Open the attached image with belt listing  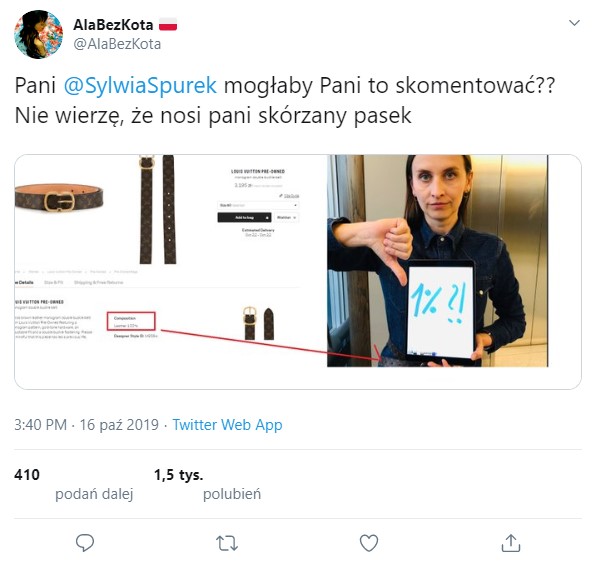pyautogui.click(x=171, y=260)
